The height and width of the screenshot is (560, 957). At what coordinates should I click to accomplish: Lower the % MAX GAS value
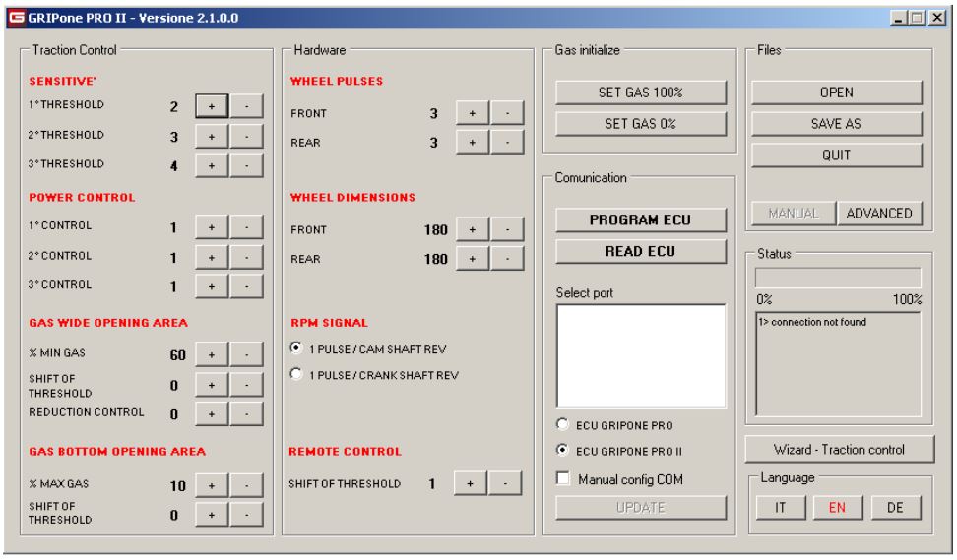tap(247, 484)
